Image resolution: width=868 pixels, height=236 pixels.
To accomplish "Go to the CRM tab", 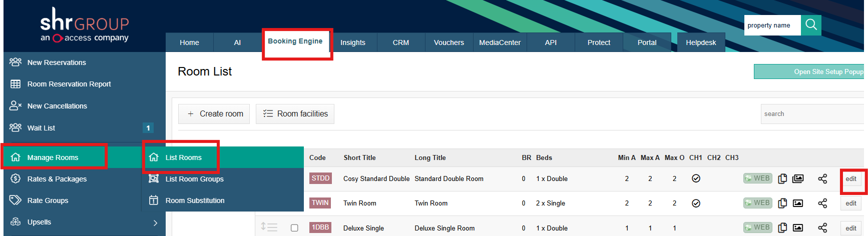I will pyautogui.click(x=401, y=42).
